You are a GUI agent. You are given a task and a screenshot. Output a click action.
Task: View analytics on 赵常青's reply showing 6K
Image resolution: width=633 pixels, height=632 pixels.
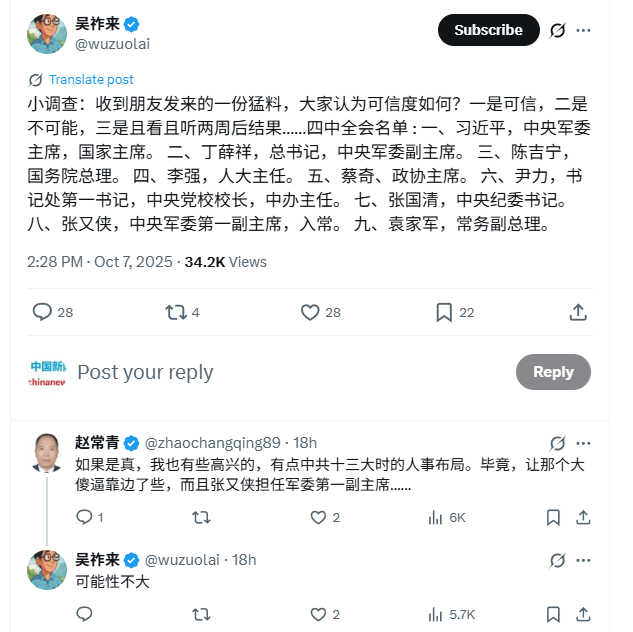pos(436,517)
